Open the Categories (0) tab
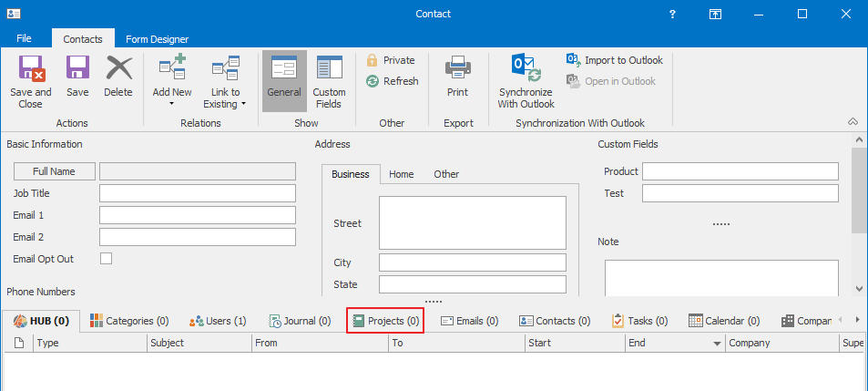The height and width of the screenshot is (391, 868). click(x=129, y=321)
